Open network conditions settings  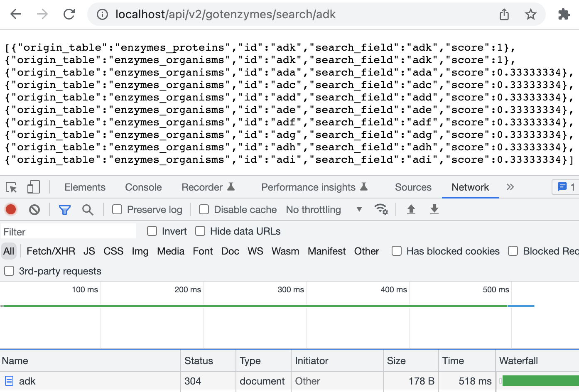pos(382,209)
